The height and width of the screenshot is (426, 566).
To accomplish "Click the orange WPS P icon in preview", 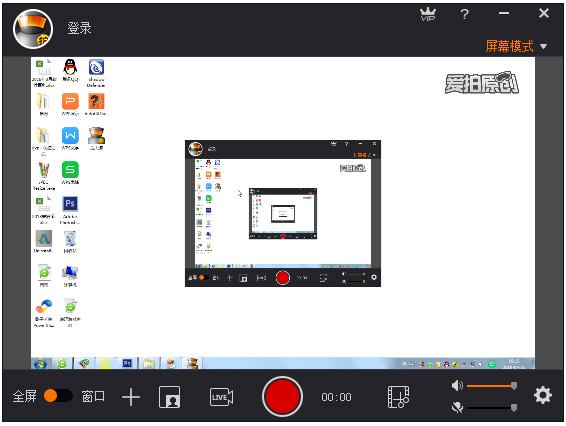I will tap(70, 101).
